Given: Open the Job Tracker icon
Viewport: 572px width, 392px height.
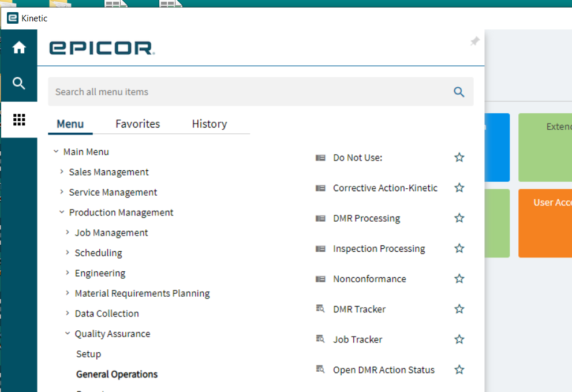Looking at the screenshot, I should click(320, 339).
